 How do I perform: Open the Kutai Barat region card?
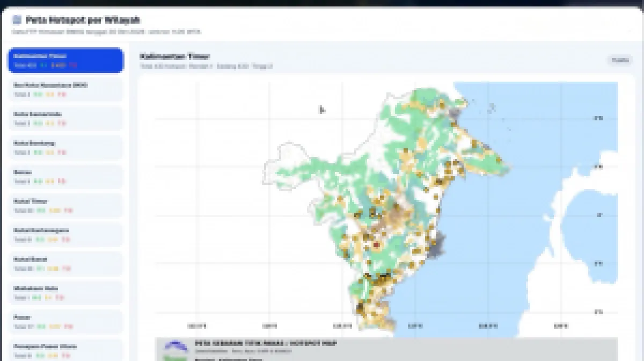(x=65, y=263)
